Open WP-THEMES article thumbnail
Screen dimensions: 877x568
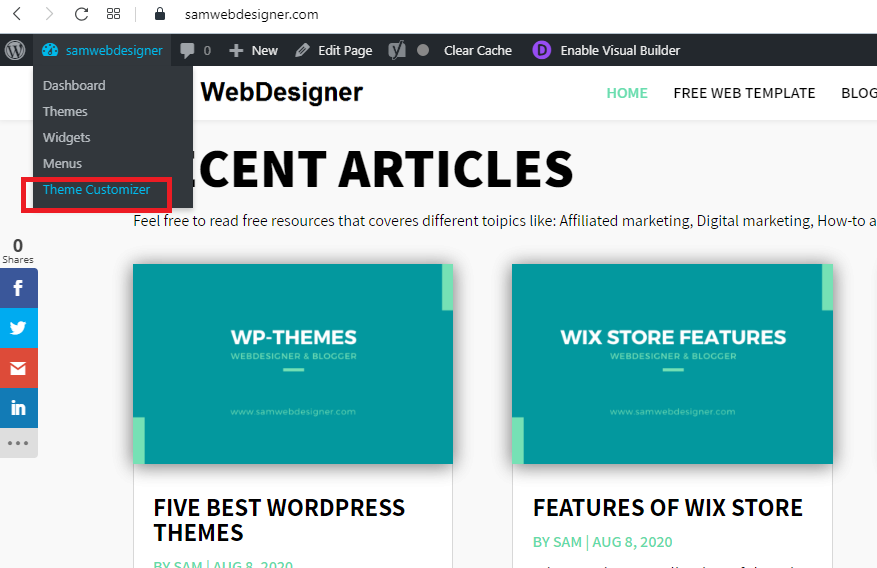293,364
